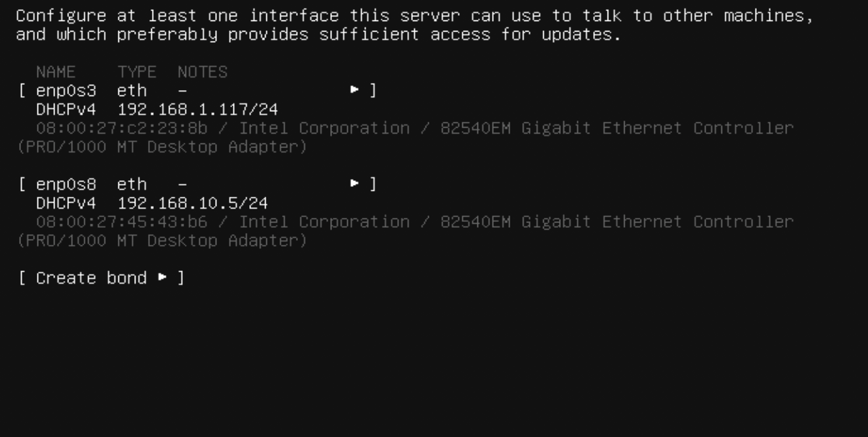The image size is (868, 437).
Task: Click the DHCPv4 label under enp0s3
Action: (66, 109)
